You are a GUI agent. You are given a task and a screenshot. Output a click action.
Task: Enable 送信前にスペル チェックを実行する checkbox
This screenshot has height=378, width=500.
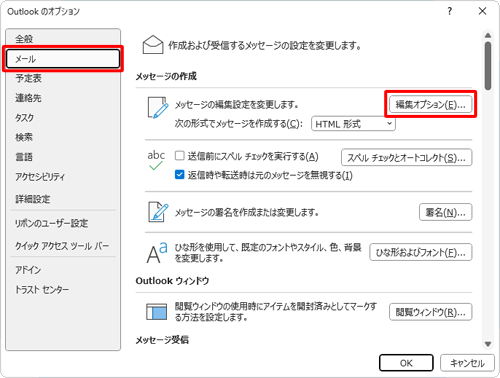(x=180, y=156)
